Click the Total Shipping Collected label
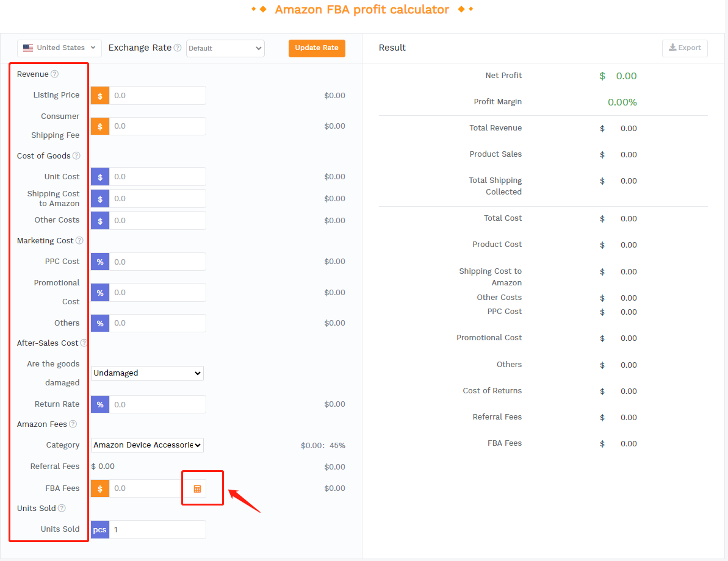This screenshot has width=728, height=561. pos(496,186)
